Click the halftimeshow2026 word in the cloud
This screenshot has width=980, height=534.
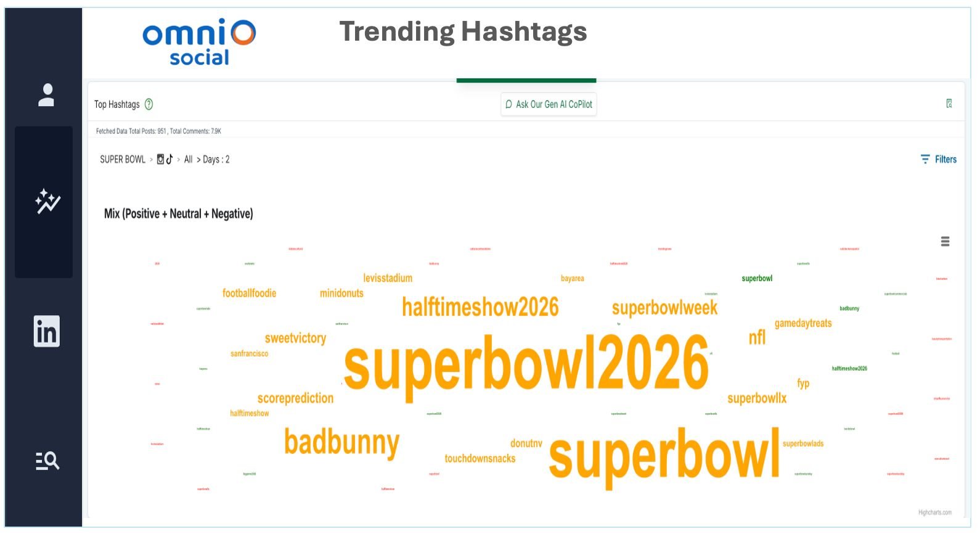480,306
